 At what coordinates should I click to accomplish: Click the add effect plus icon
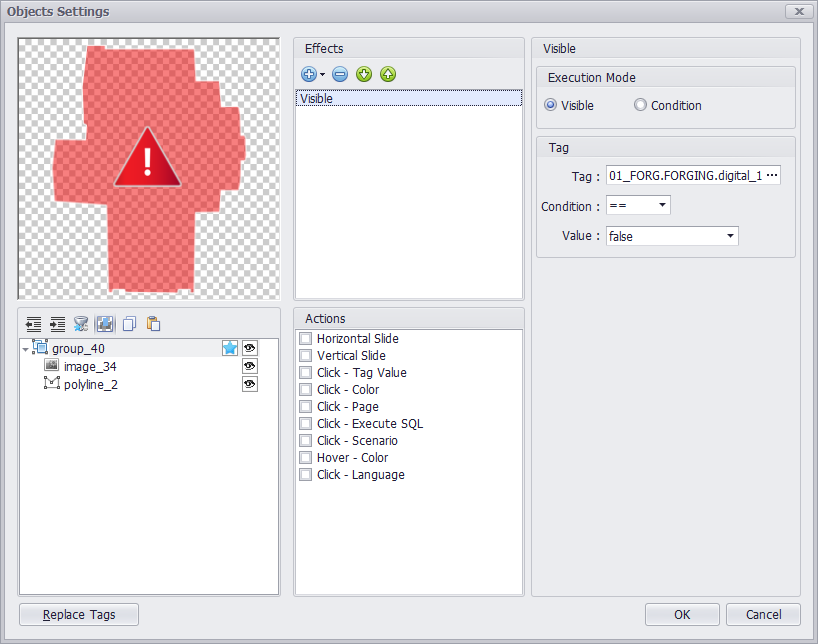click(x=309, y=74)
